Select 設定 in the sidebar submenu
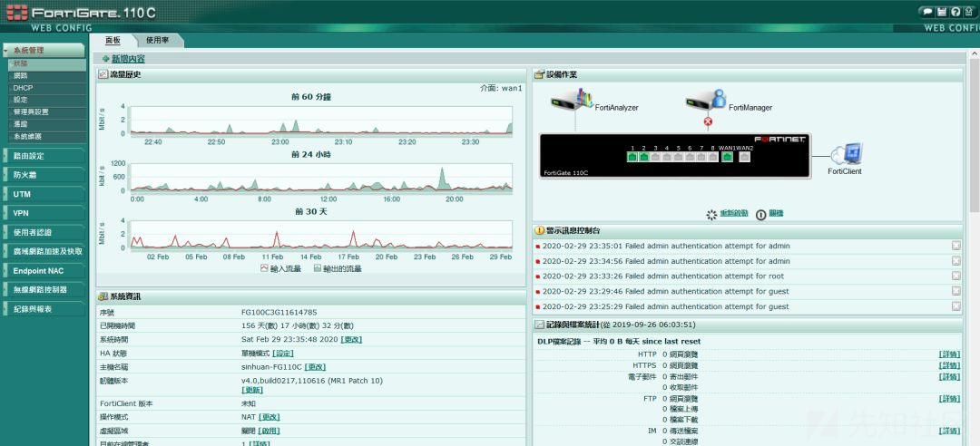 coord(47,100)
